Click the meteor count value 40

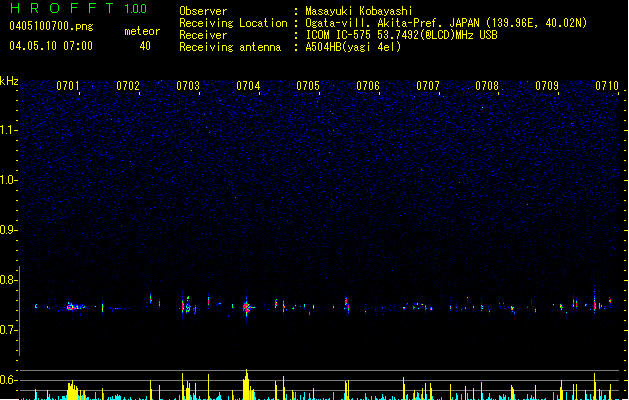click(x=145, y=46)
